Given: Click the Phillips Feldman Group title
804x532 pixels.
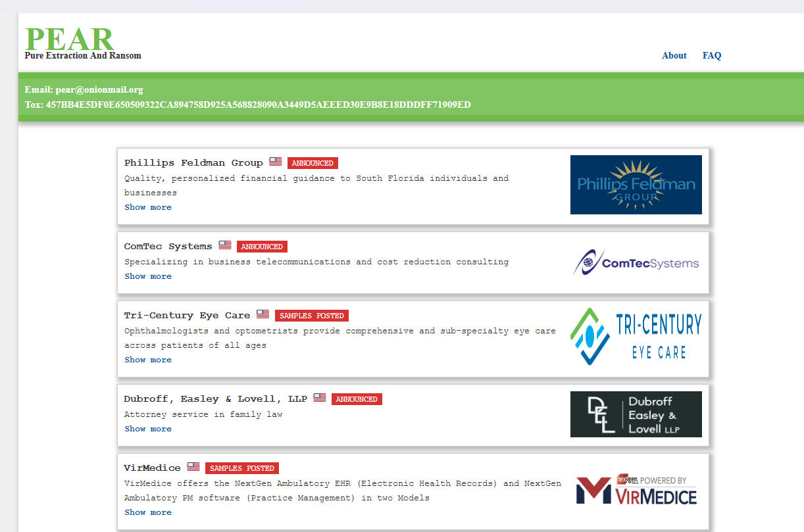Looking at the screenshot, I should (x=193, y=162).
